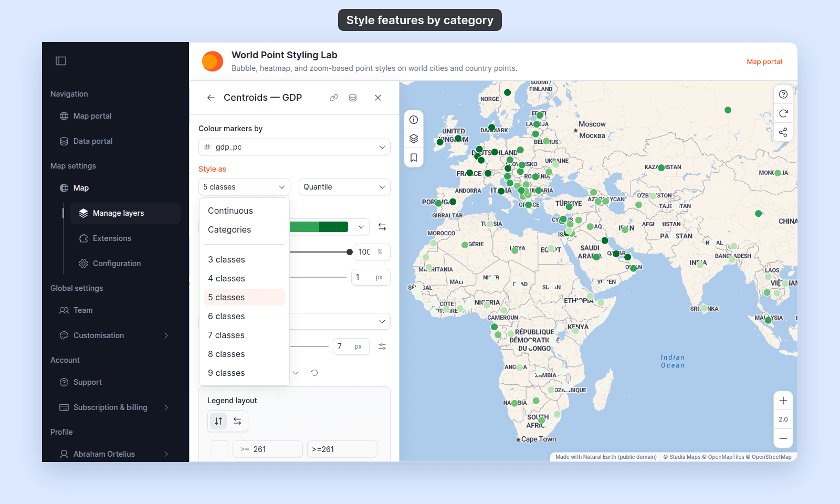Expand the Customisation submenu
This screenshot has height=504, width=840.
click(x=166, y=335)
